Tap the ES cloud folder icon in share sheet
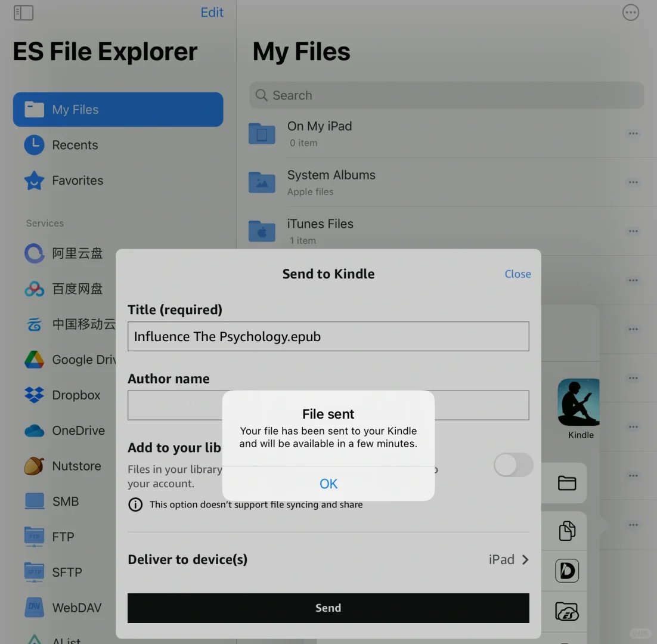 [567, 611]
